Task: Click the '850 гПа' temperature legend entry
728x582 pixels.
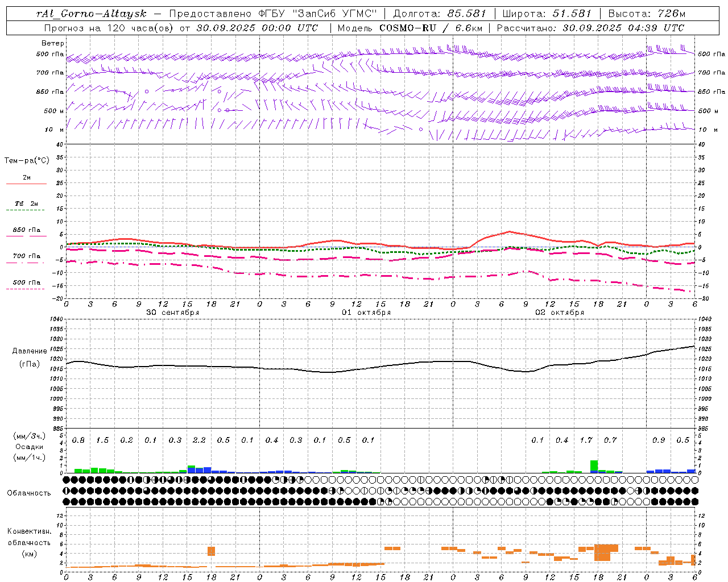Action: [26, 230]
